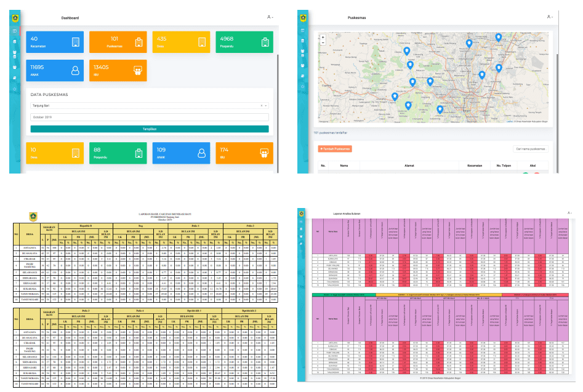Click the Alamat column header in Puskesmas table

(x=409, y=166)
